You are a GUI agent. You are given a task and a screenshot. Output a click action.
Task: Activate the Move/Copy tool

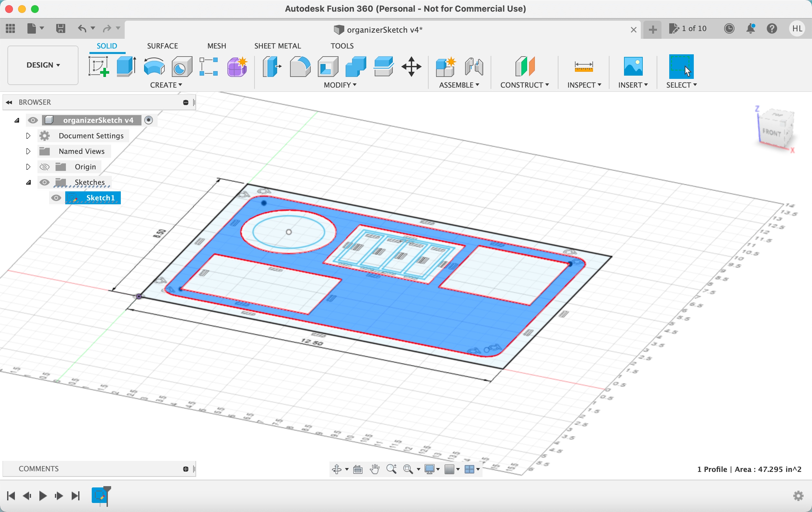click(411, 66)
